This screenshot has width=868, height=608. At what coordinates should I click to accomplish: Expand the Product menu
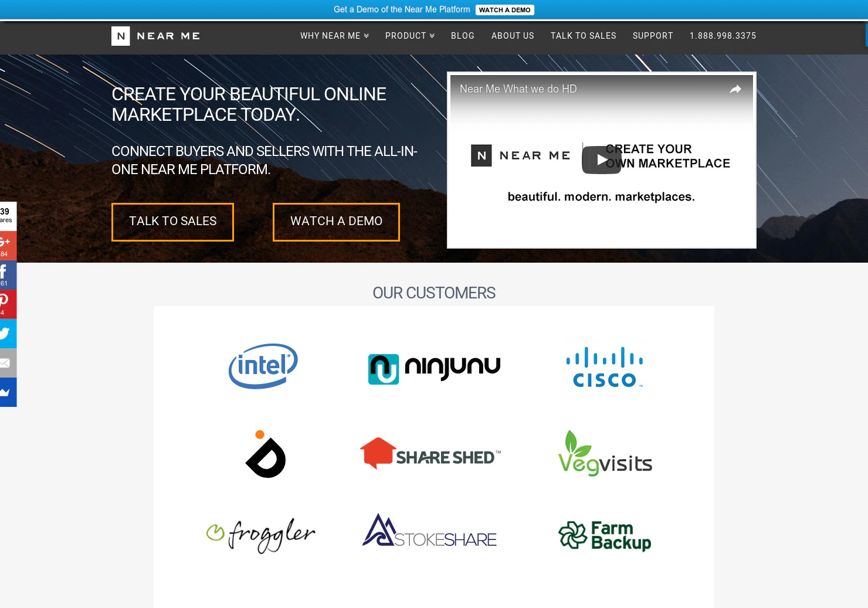coord(410,36)
